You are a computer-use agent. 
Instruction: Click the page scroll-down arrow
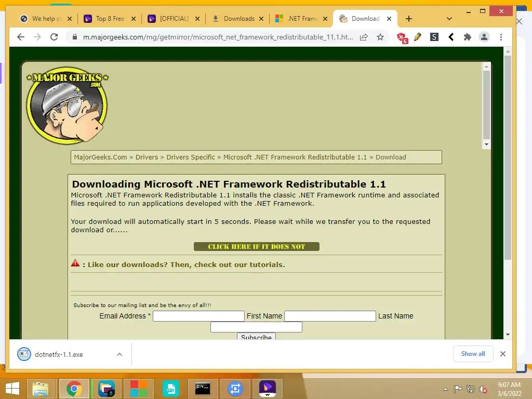pos(508,335)
